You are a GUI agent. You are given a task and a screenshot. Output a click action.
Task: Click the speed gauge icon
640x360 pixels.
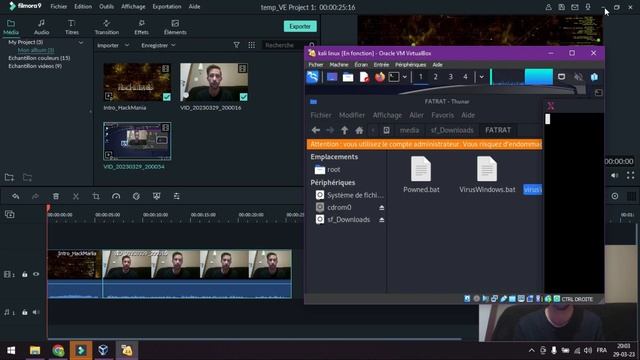coord(116,196)
